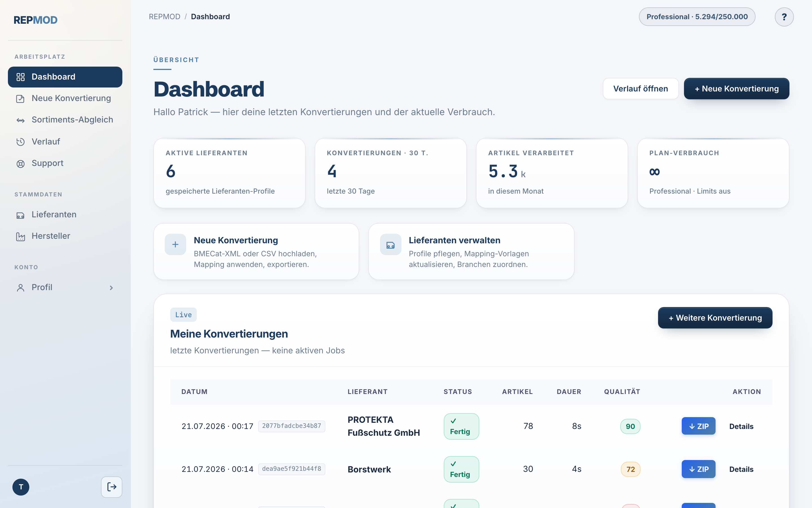Screen dimensions: 812x508
Task: Click the Artikel column header
Action: tap(517, 392)
